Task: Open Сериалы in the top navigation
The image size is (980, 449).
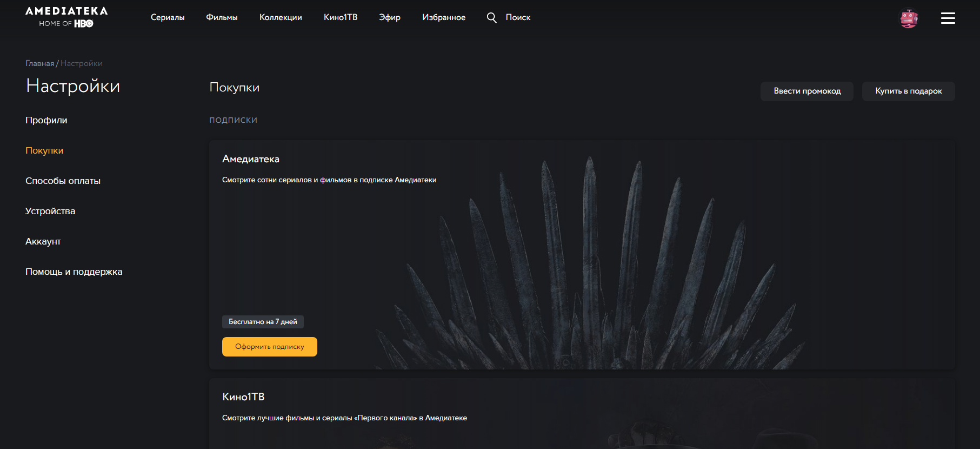Action: click(168, 17)
